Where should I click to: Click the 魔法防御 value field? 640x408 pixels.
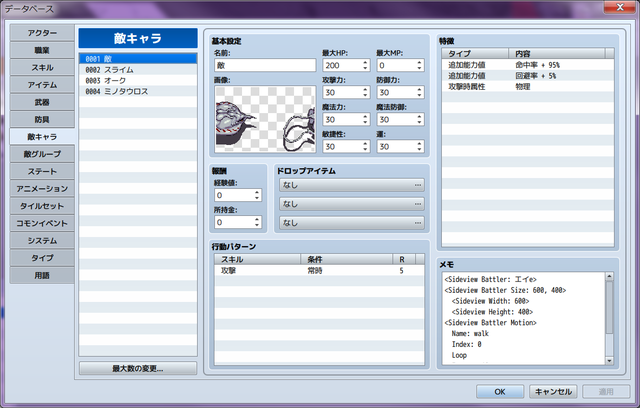[x=396, y=120]
